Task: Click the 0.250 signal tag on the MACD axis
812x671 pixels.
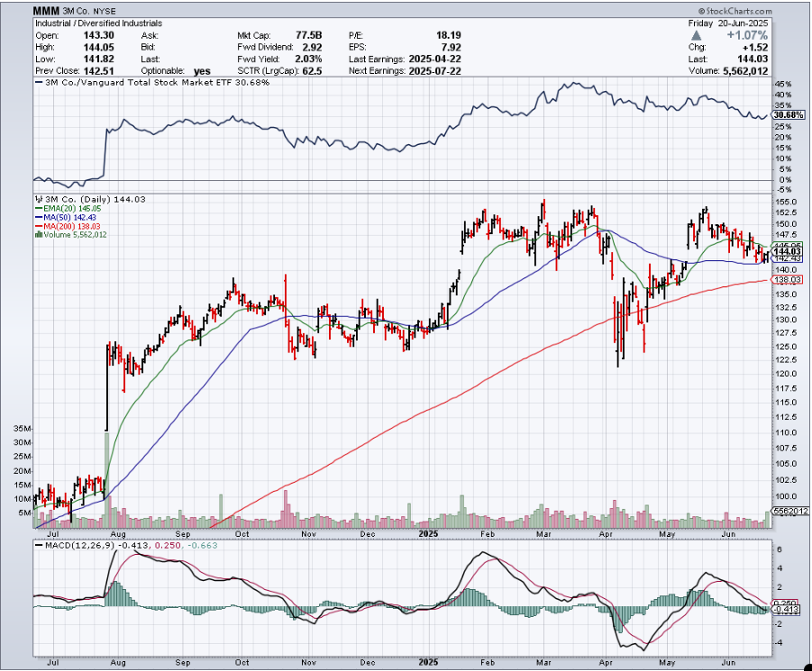Action: 784,603
